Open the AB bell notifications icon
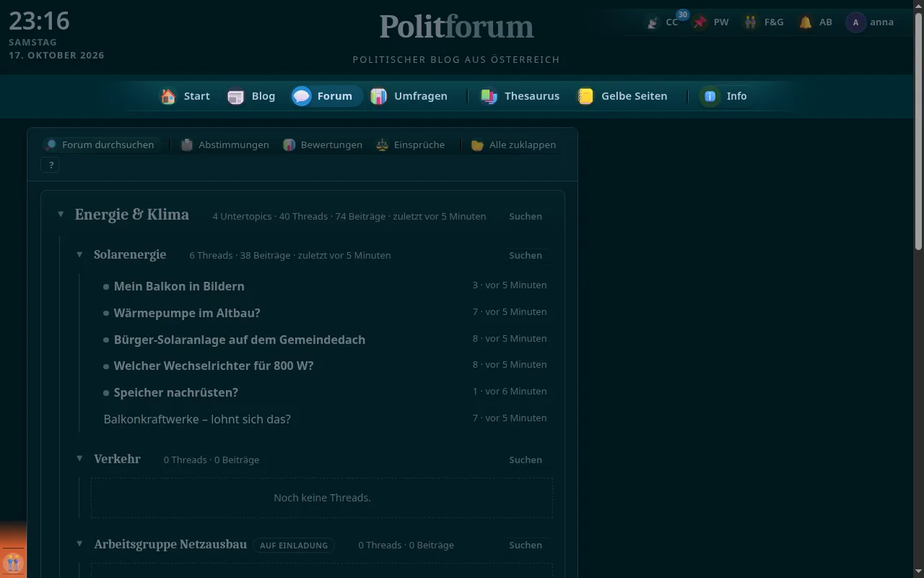The width and height of the screenshot is (924, 578). pyautogui.click(x=806, y=22)
